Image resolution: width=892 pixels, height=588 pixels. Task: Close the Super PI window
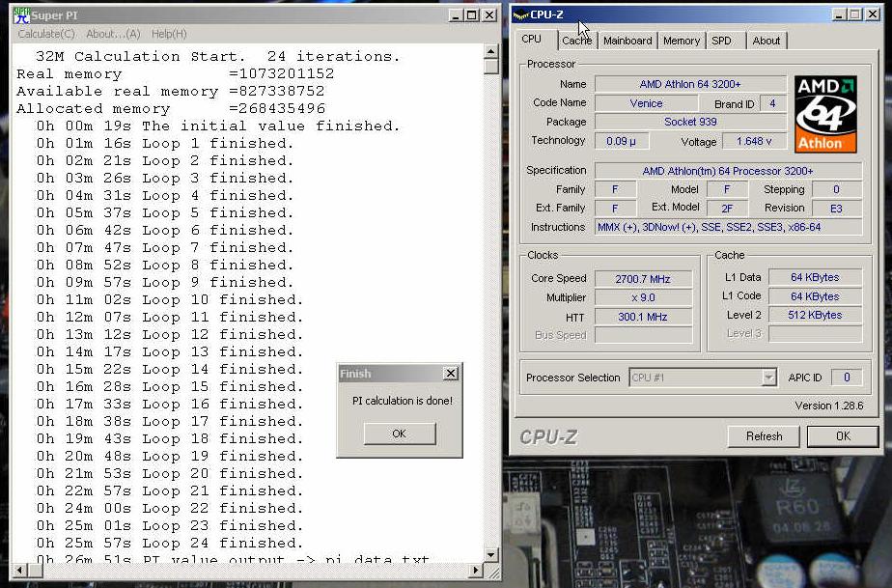click(x=489, y=15)
